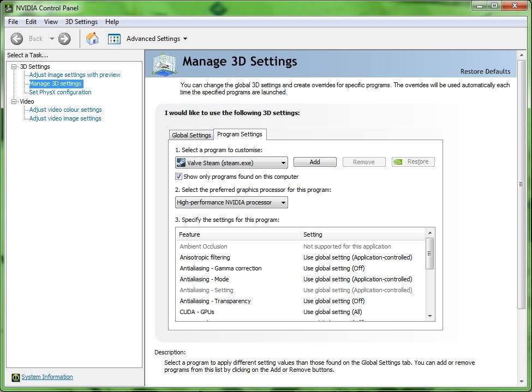Close the NVIDIA Control Panel window
This screenshot has width=532, height=392.
[515, 6]
